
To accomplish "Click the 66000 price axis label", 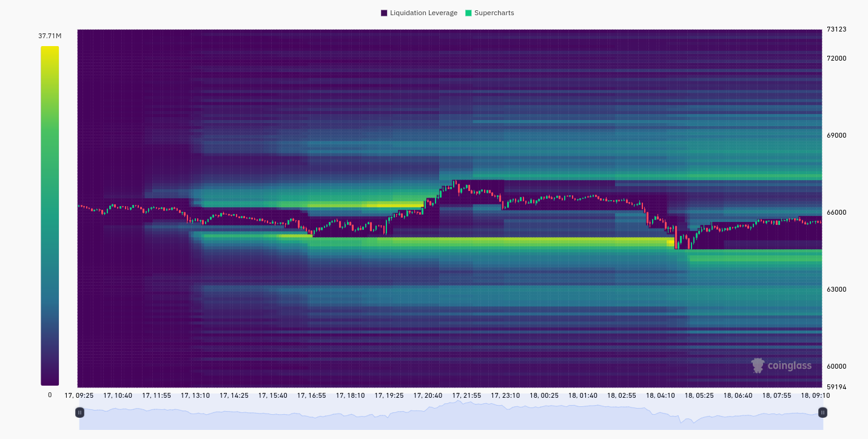I will (836, 212).
